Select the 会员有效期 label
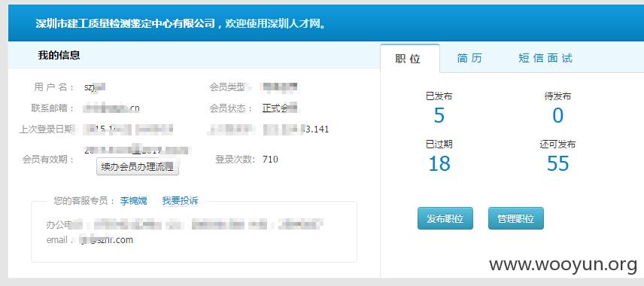Viewport: 644px width, 286px height. (48, 160)
